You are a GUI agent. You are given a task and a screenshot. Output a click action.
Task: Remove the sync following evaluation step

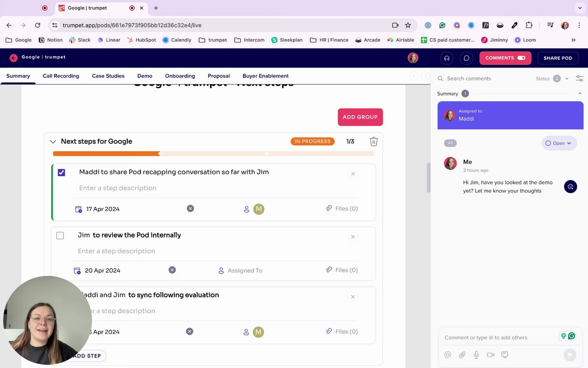click(353, 297)
